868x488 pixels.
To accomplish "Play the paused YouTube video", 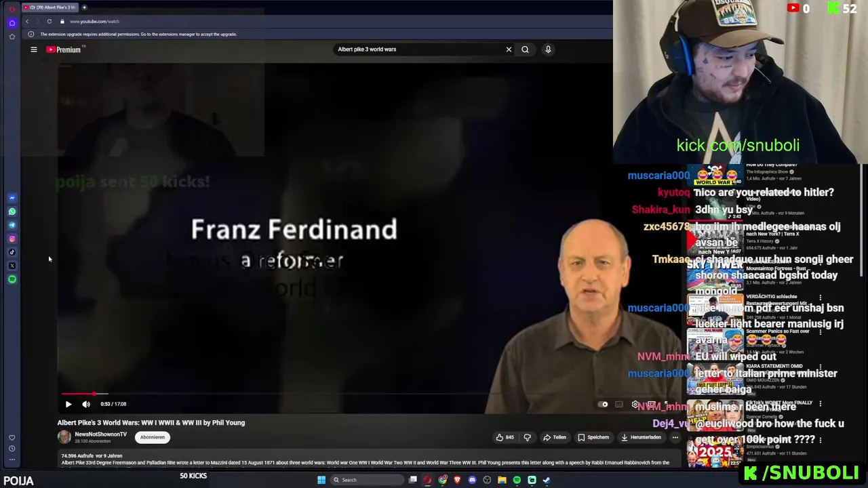I will pyautogui.click(x=68, y=404).
